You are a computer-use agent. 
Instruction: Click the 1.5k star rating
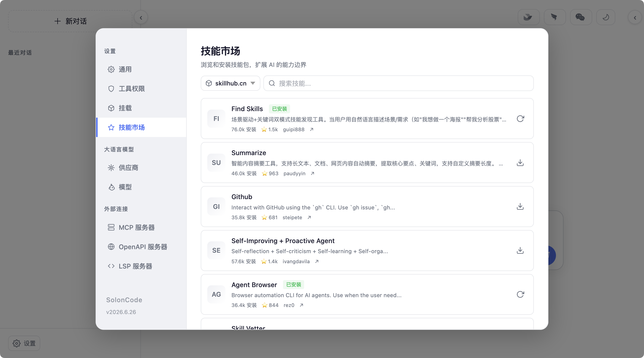270,129
